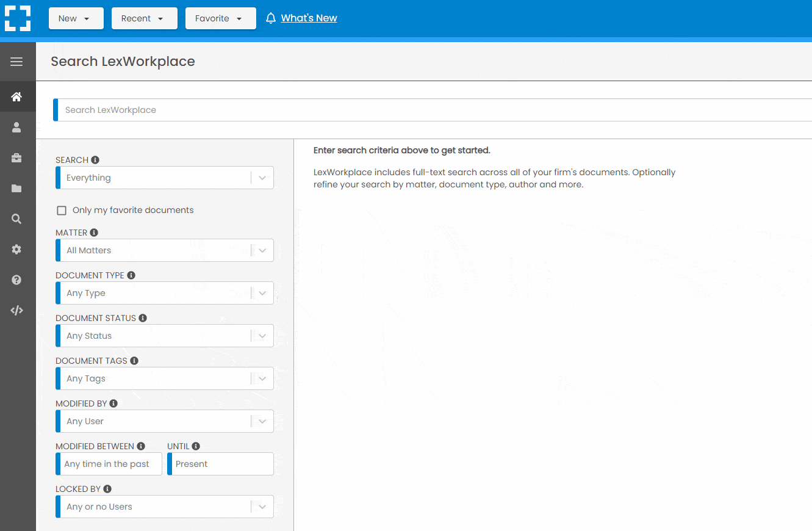Viewport: 812px width, 531px height.
Task: Open Matters via the briefcase icon
Action: pos(17,157)
